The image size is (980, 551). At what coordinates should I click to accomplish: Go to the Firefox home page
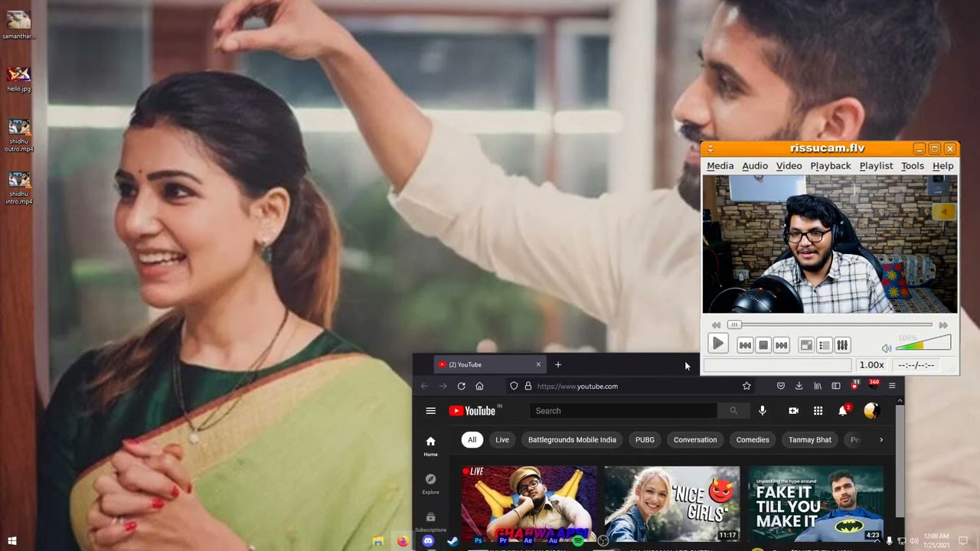[x=479, y=386]
